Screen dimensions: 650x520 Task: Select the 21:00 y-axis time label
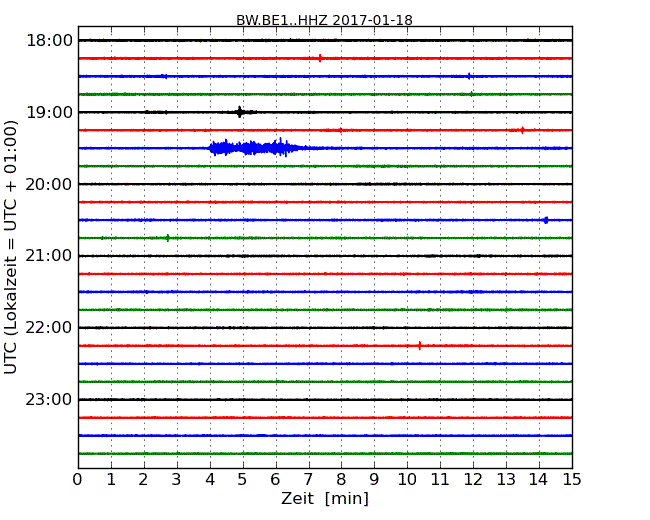coord(49,256)
